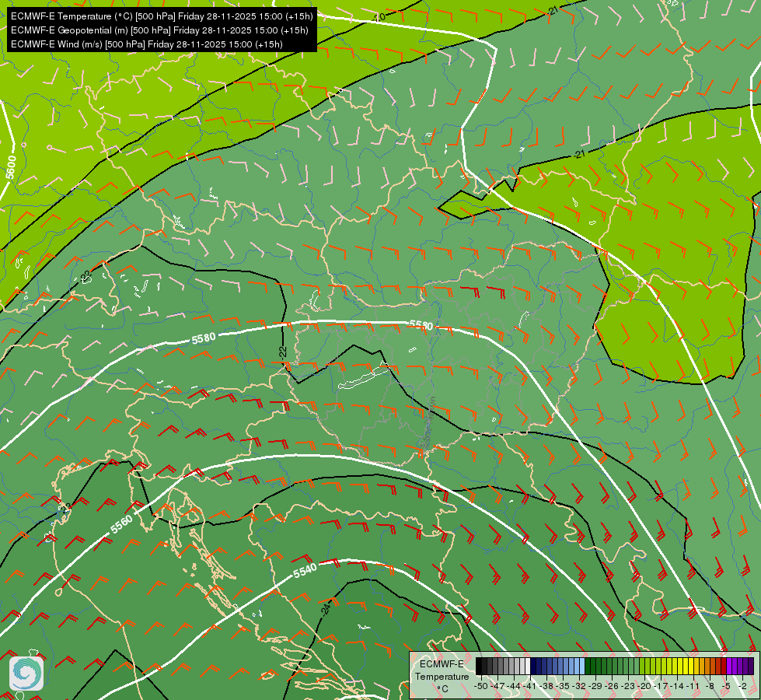Select the ECMWF-E Temperature 500 hPa title line
761x700 pixels.
(x=162, y=16)
